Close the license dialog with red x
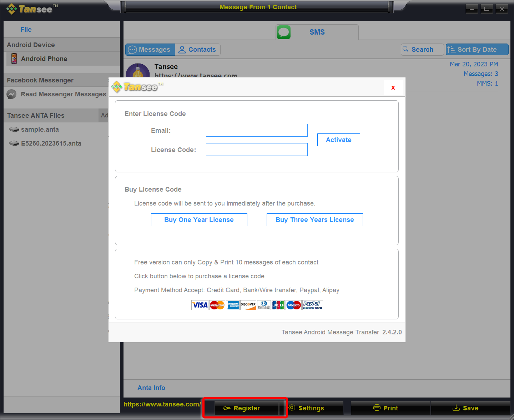This screenshot has width=514, height=420. pyautogui.click(x=393, y=87)
